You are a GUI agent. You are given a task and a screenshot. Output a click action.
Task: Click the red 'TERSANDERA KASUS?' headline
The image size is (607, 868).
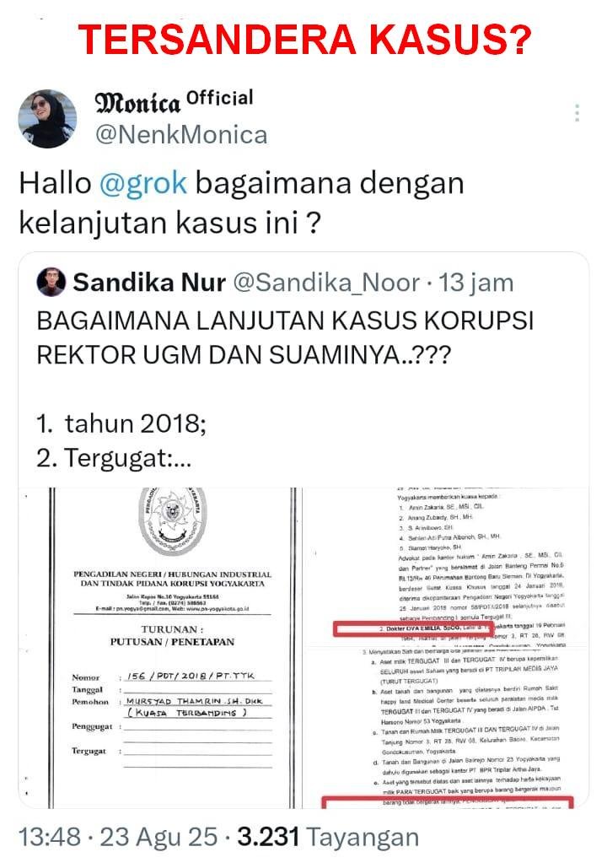303,39
